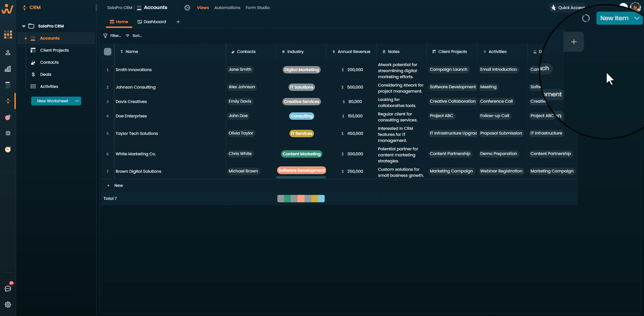This screenshot has height=316, width=644.
Task: Click the Jane Smith contact chip
Action: (x=240, y=69)
